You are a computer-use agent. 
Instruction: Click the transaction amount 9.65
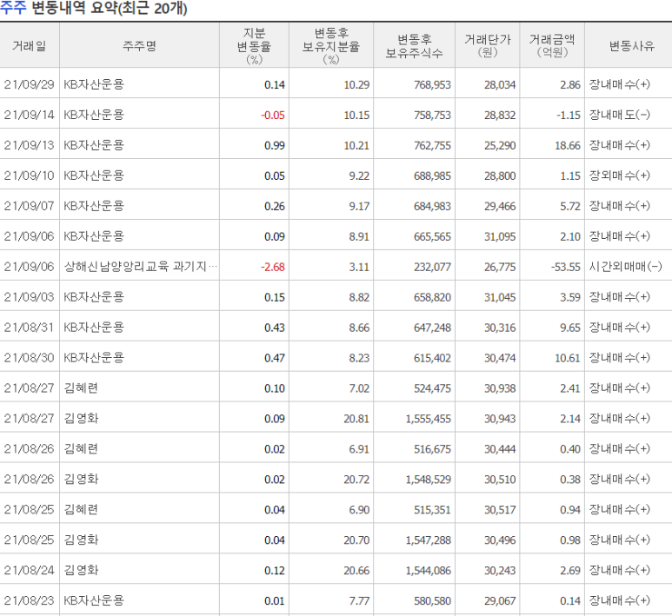(570, 328)
